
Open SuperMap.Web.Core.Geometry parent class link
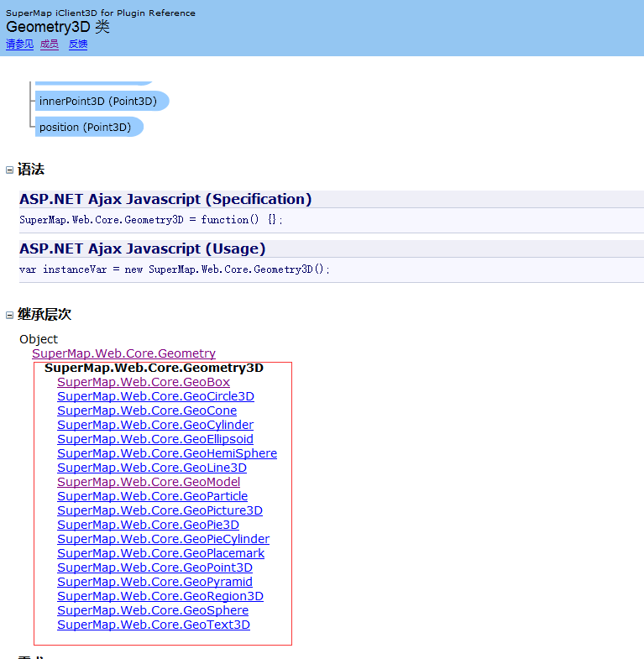click(x=123, y=353)
